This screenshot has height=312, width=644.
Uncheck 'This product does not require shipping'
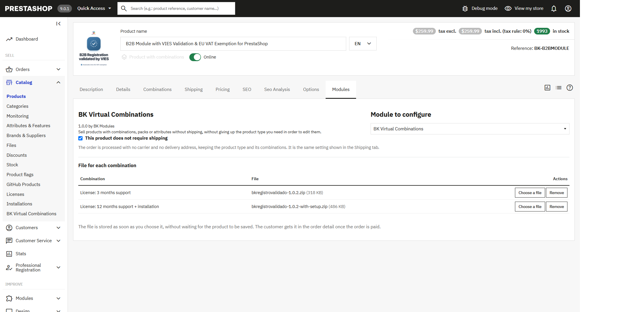coord(80,138)
